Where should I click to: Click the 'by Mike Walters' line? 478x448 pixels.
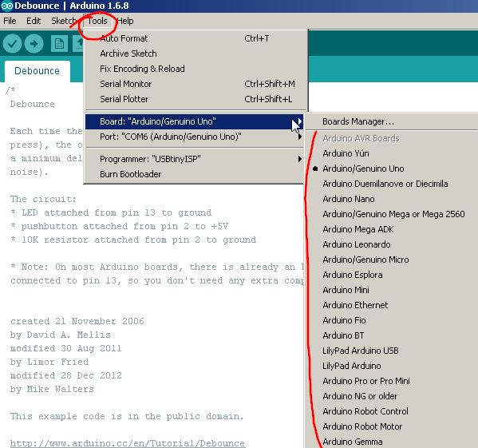[52, 389]
